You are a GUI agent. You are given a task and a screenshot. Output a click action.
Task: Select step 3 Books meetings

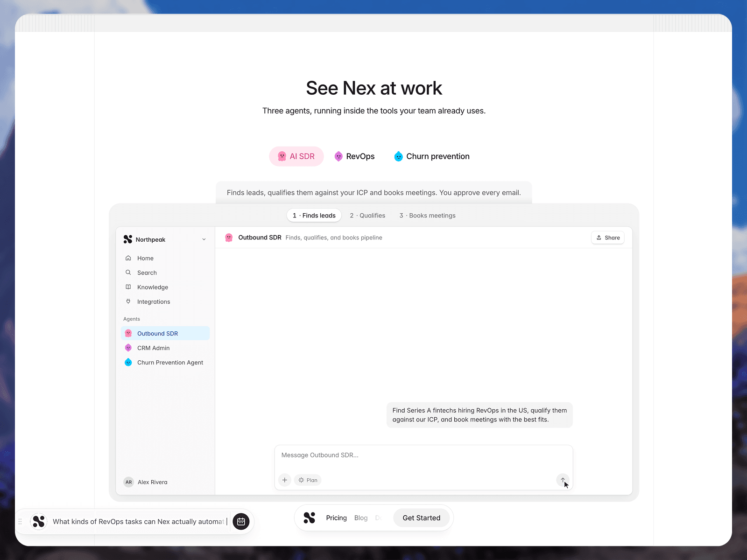[x=427, y=216]
